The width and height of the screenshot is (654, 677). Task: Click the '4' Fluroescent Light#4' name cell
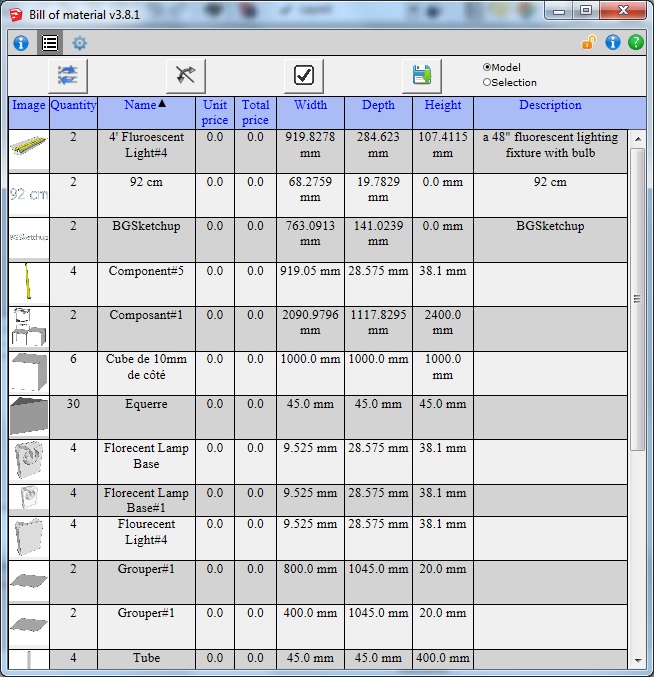(x=146, y=151)
